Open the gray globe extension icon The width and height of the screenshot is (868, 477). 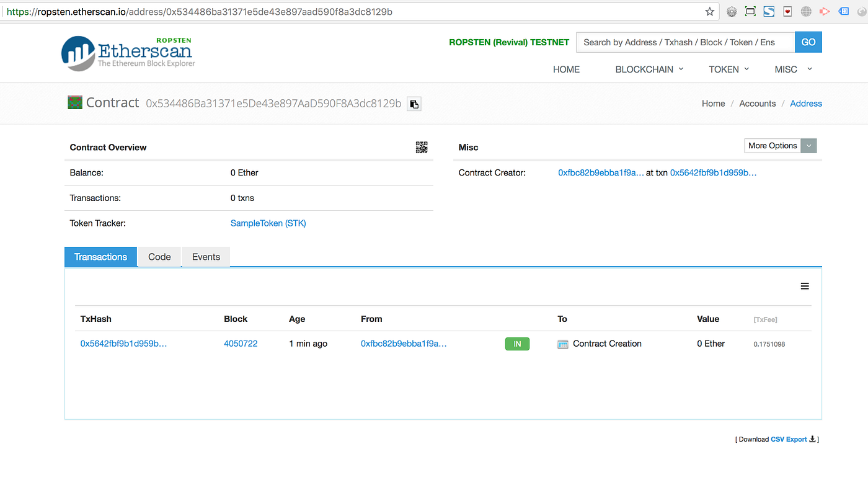(806, 11)
